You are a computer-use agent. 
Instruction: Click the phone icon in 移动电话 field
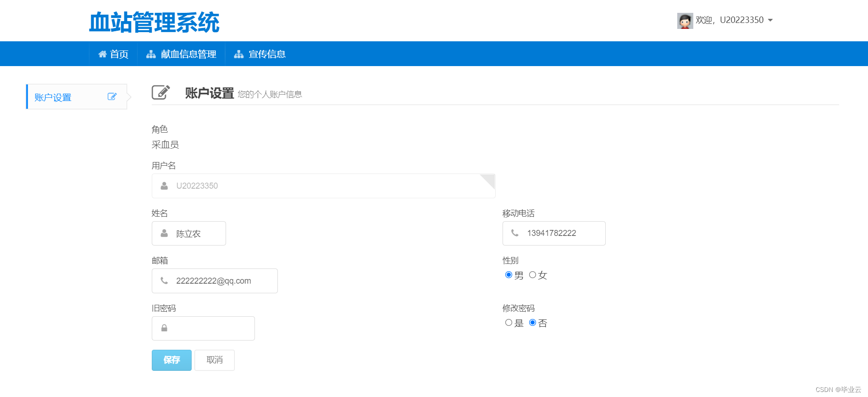(x=515, y=233)
